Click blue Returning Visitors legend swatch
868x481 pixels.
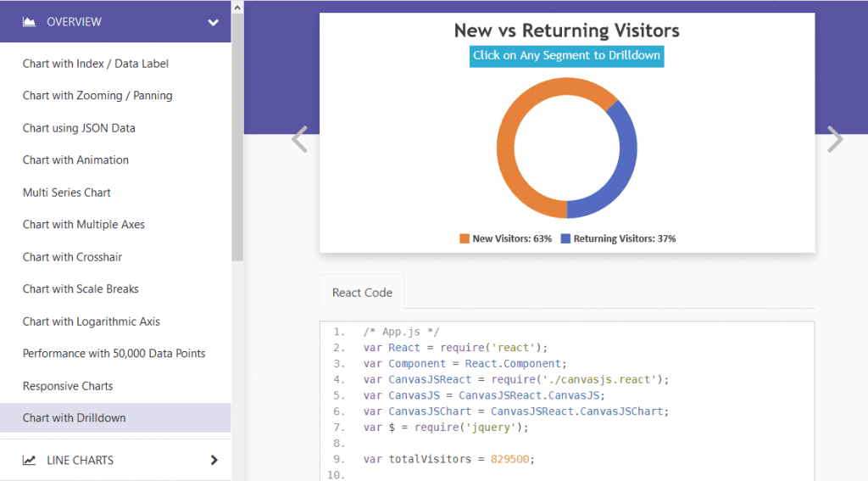coord(565,239)
